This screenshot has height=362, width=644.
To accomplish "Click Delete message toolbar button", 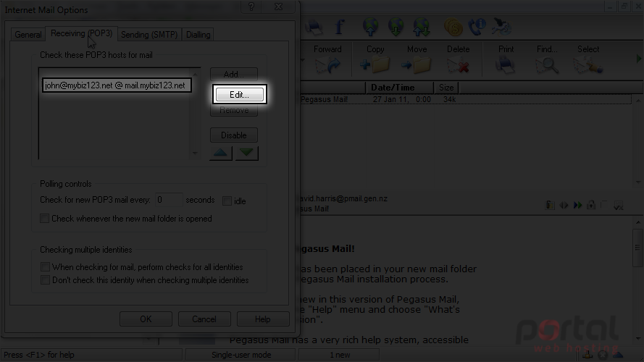I will (x=458, y=59).
